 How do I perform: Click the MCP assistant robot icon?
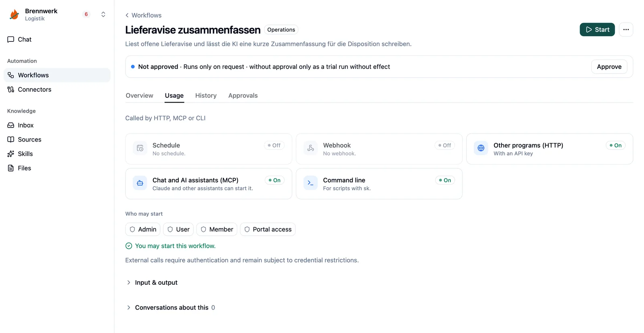(x=140, y=183)
